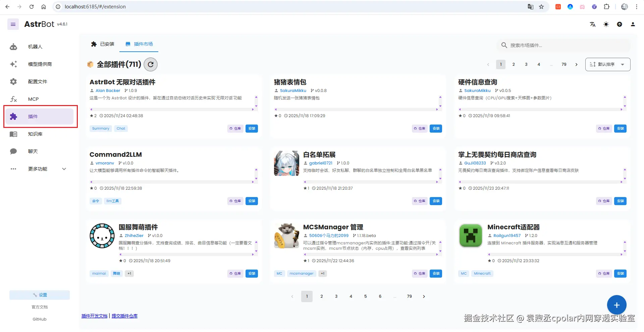Click the llm工具 tag
Screen dimensions: 644x332
pyautogui.click(x=112, y=201)
